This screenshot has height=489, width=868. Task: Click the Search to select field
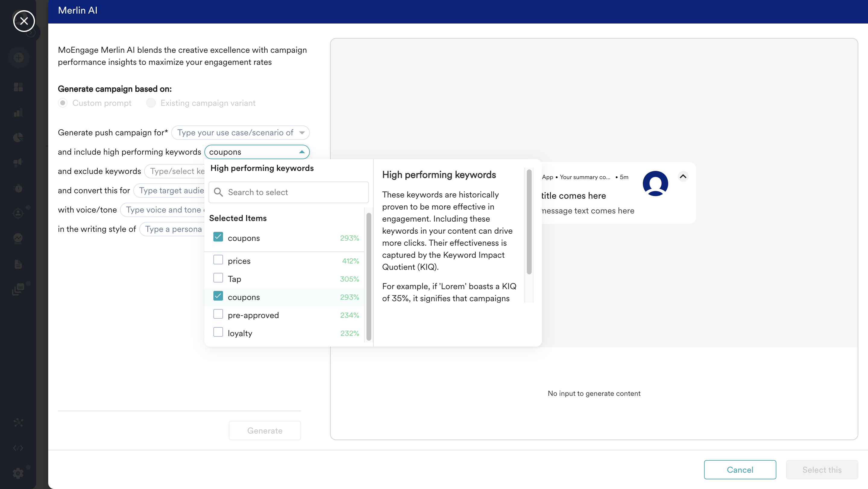[x=289, y=192]
